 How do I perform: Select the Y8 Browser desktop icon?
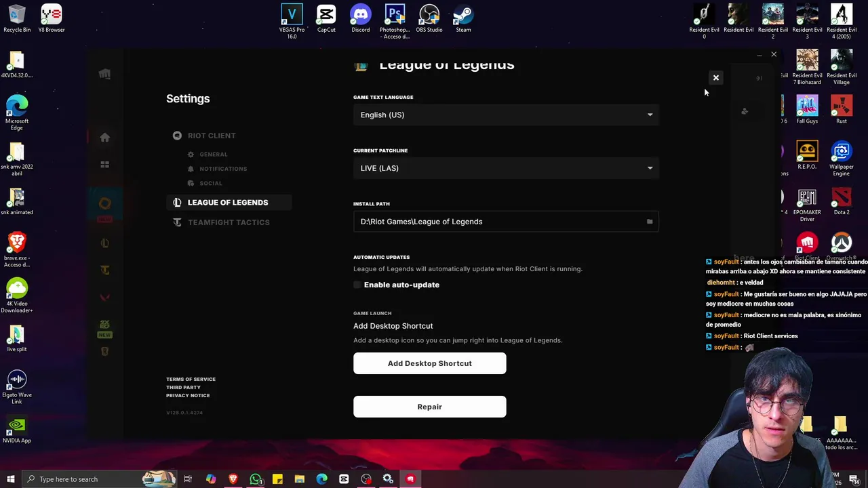coord(52,19)
